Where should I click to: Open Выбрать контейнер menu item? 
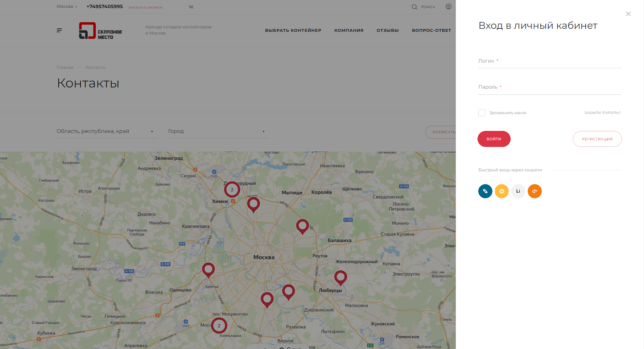[293, 30]
